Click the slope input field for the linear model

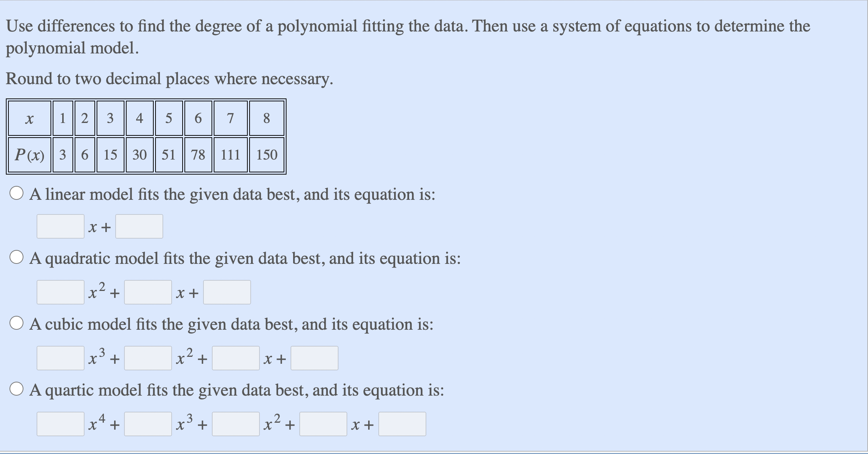60,226
